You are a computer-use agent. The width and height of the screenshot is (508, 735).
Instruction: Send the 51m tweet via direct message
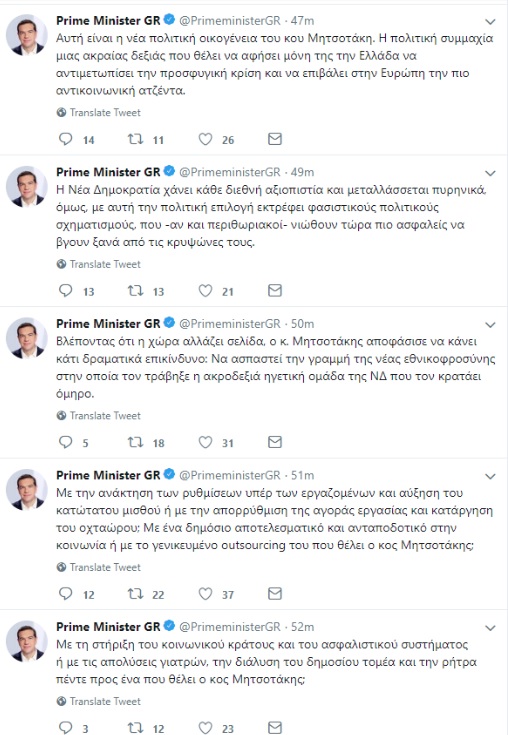(x=275, y=594)
